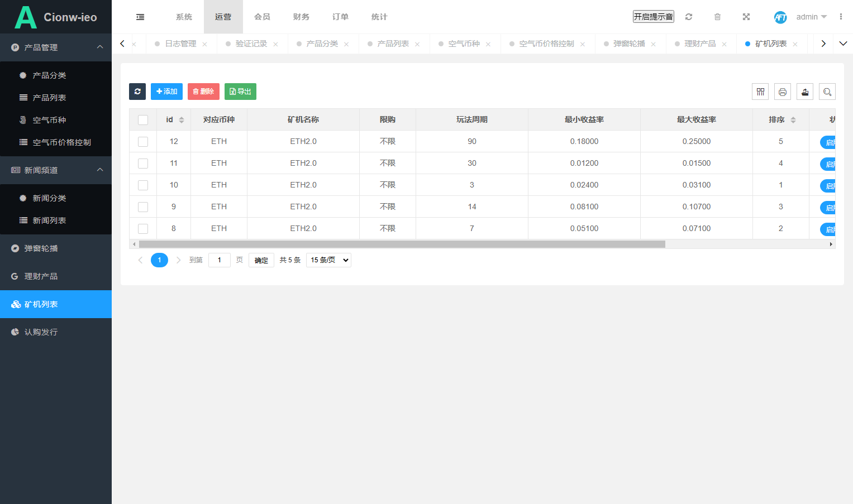Toggle the sidebar collapse icon
The height and width of the screenshot is (504, 853).
point(140,17)
